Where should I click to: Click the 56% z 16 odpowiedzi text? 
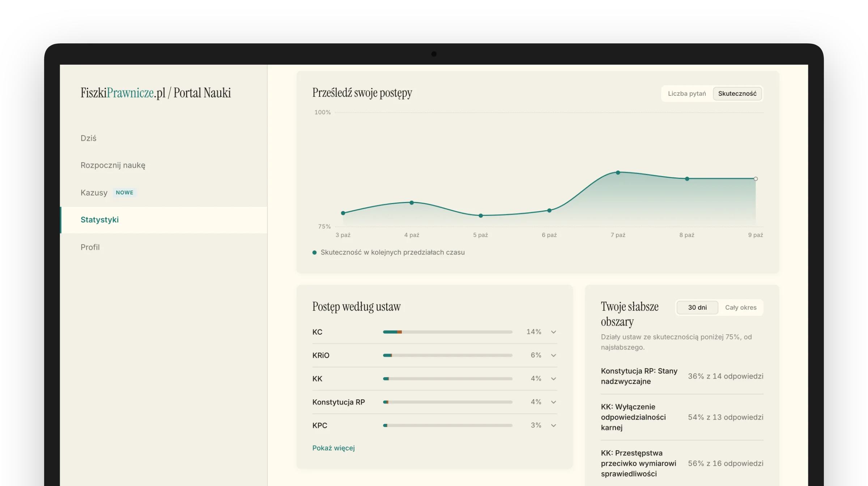(726, 463)
